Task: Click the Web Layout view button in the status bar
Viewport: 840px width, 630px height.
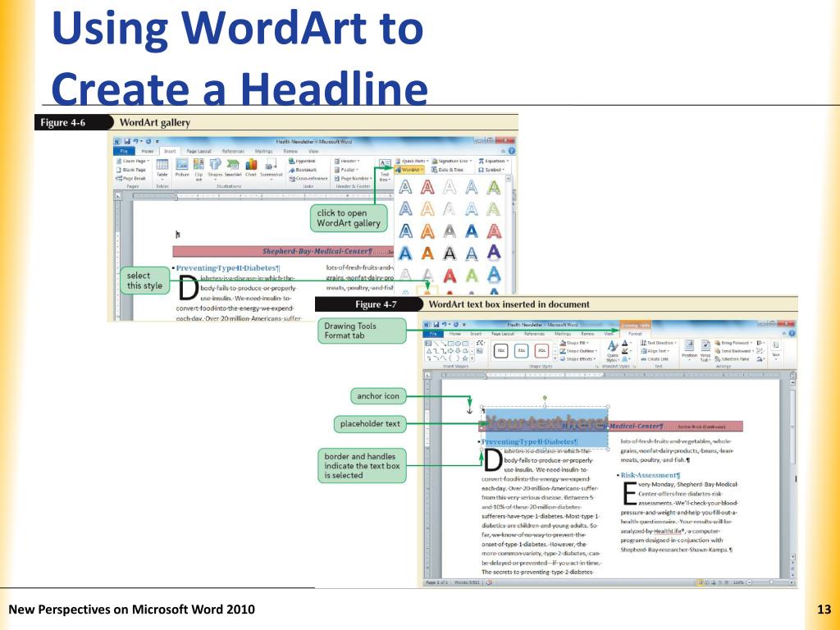Action: 714,582
